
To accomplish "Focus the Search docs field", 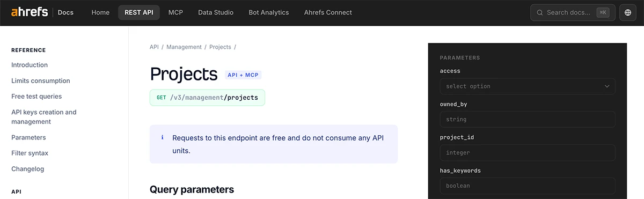I will click(x=573, y=12).
